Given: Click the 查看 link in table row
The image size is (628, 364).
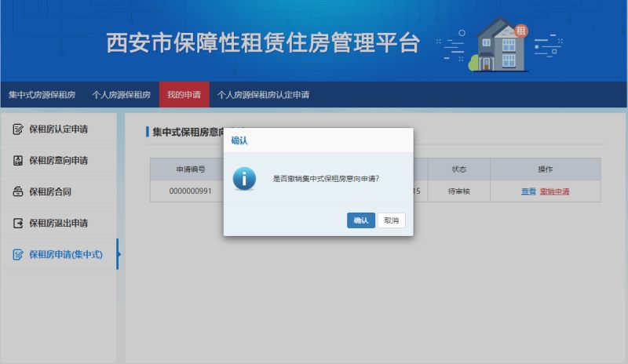Looking at the screenshot, I should pyautogui.click(x=528, y=191).
